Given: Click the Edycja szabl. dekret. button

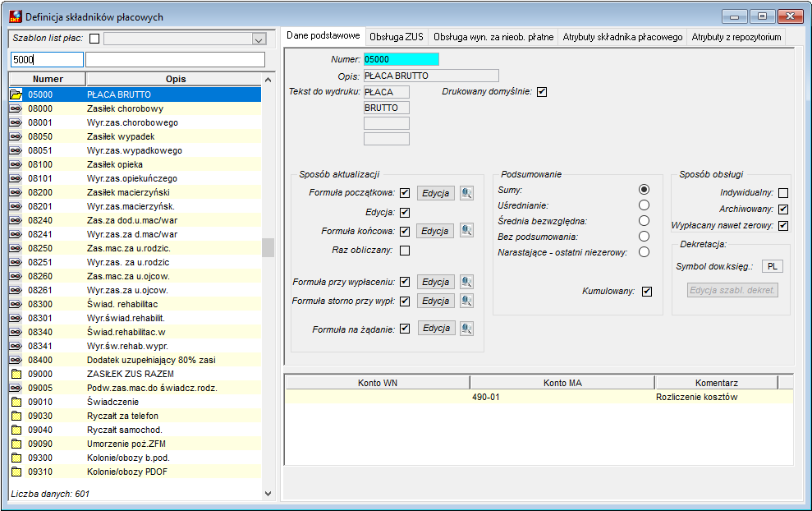Looking at the screenshot, I should [732, 290].
